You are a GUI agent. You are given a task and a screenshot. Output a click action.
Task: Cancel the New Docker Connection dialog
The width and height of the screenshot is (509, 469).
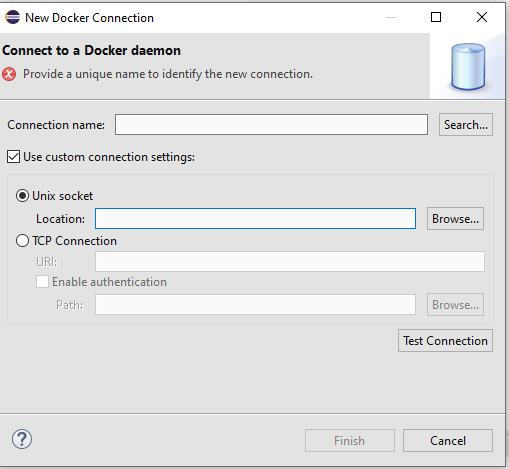pos(448,441)
